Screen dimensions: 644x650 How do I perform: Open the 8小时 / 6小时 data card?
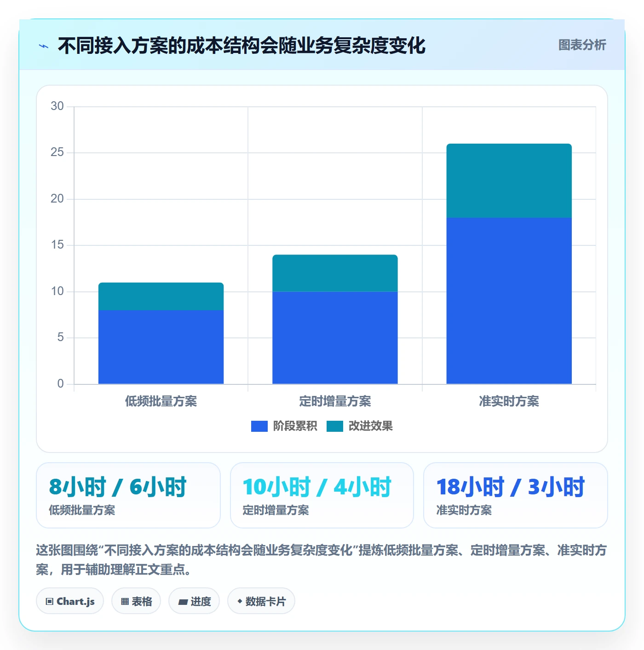pos(128,495)
